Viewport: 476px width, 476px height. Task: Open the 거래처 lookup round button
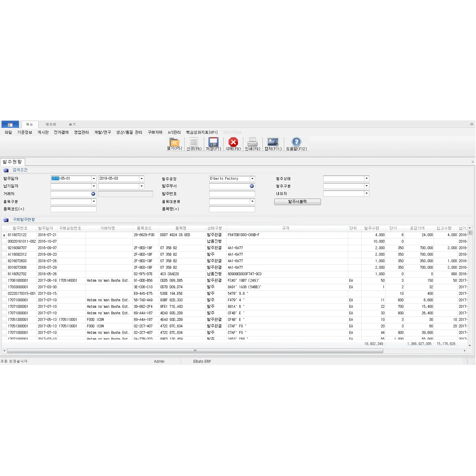coord(93,194)
